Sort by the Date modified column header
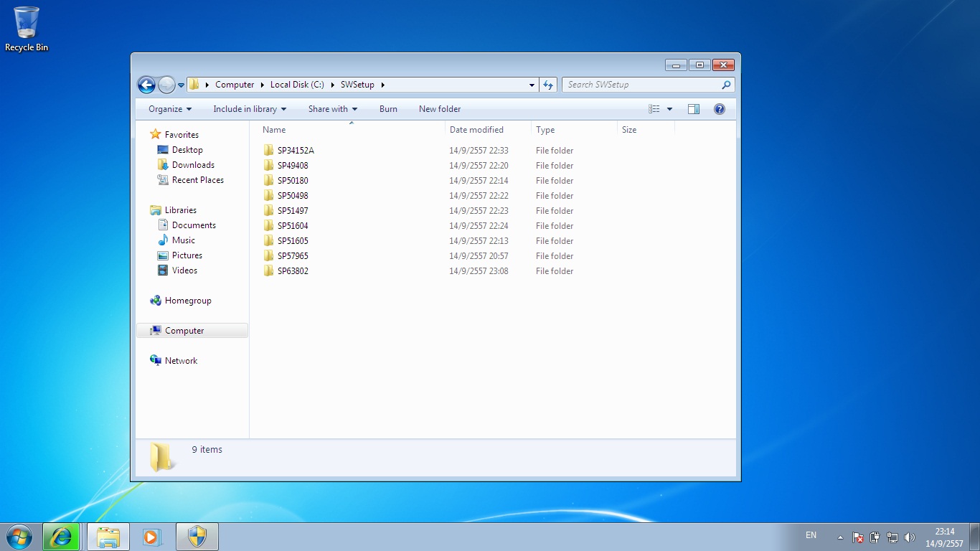 point(488,130)
